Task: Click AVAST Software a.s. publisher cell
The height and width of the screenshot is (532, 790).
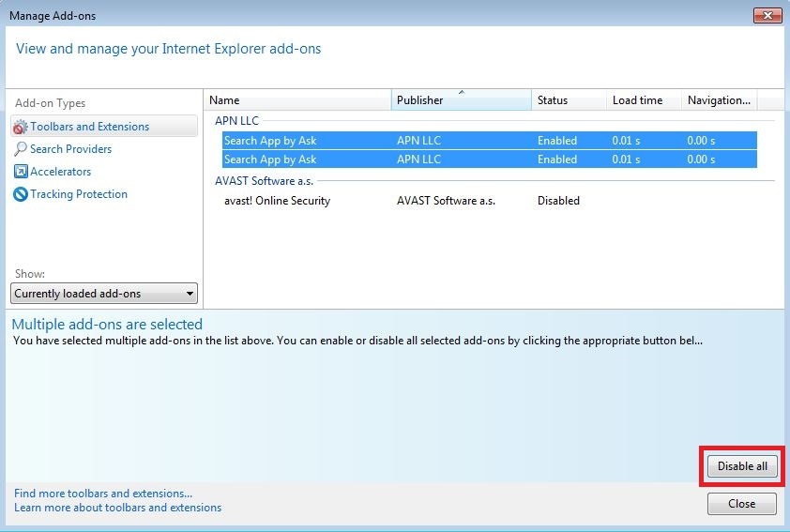Action: (x=446, y=201)
